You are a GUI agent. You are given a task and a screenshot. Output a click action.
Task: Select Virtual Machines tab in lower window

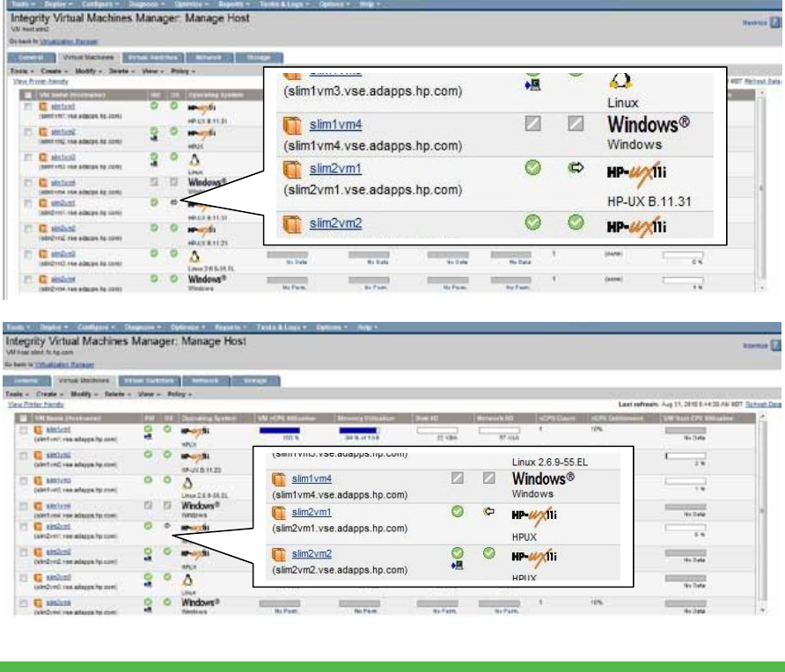[84, 381]
